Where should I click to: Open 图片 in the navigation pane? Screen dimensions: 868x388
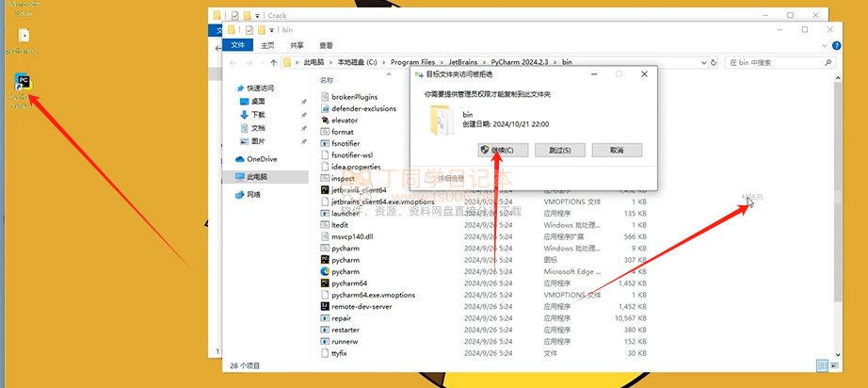[x=258, y=141]
